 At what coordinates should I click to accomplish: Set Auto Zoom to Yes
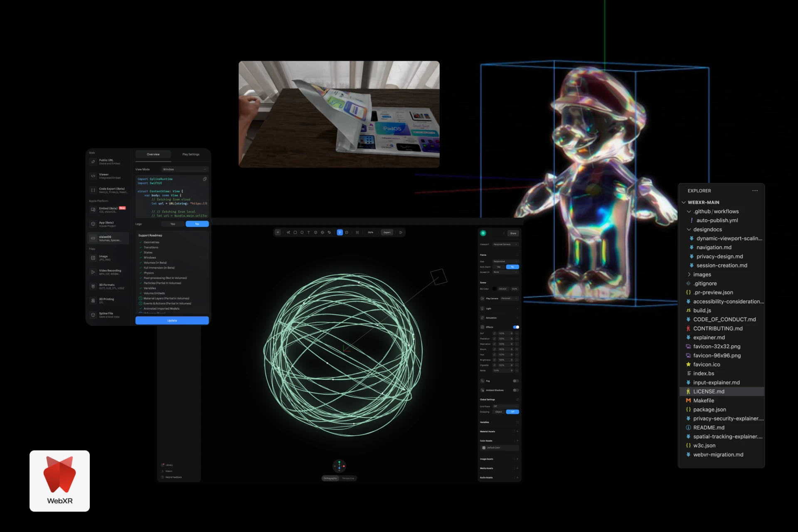pyautogui.click(x=499, y=267)
